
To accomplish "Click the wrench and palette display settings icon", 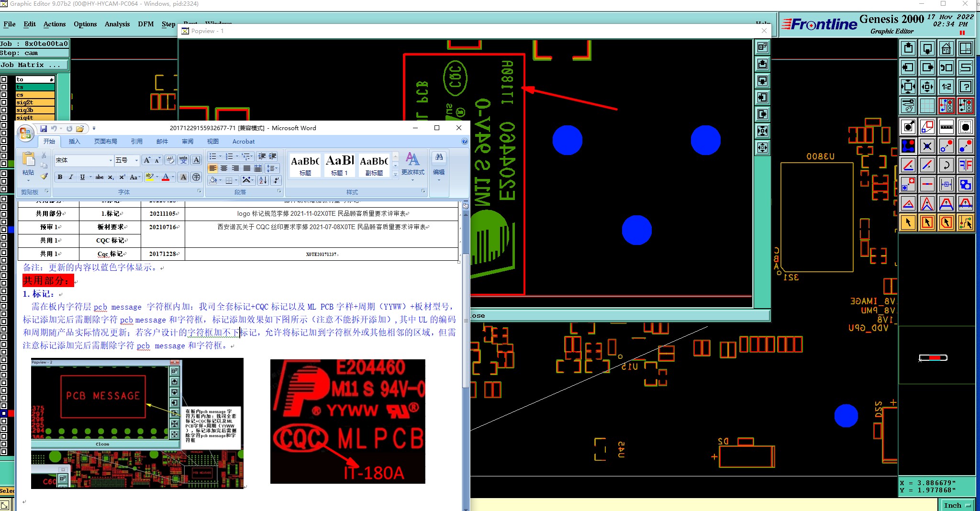I will click(x=908, y=105).
